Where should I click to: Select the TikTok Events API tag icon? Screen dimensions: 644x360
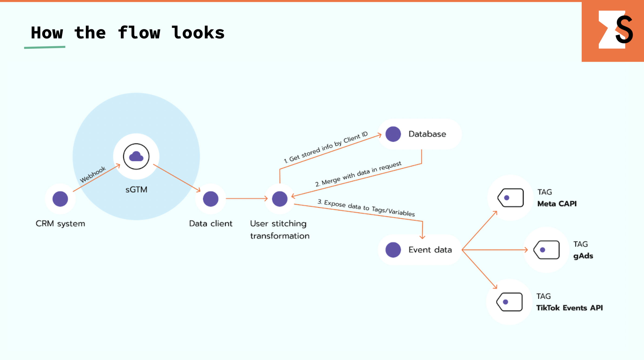coord(510,302)
